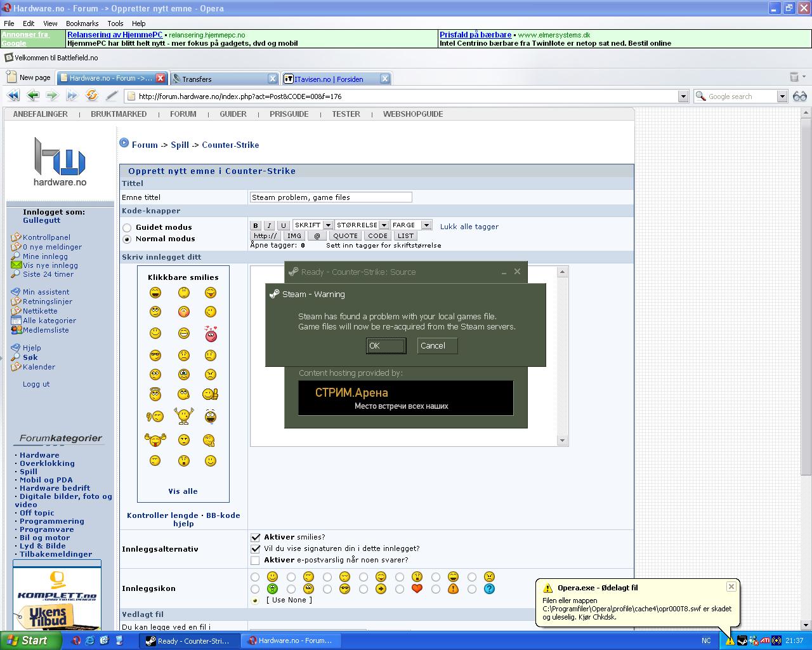Image resolution: width=812 pixels, height=650 pixels.
Task: Enable e-postvarslig email notification checkbox
Action: [255, 560]
